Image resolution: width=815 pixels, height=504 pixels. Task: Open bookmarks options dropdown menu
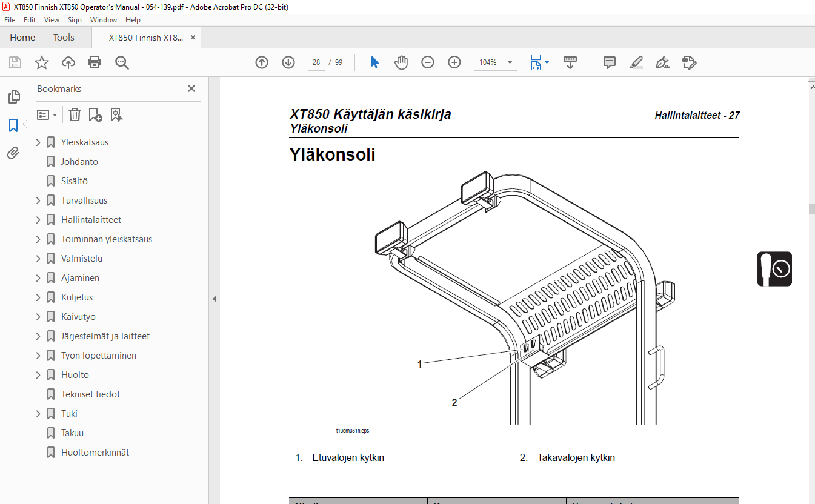47,114
